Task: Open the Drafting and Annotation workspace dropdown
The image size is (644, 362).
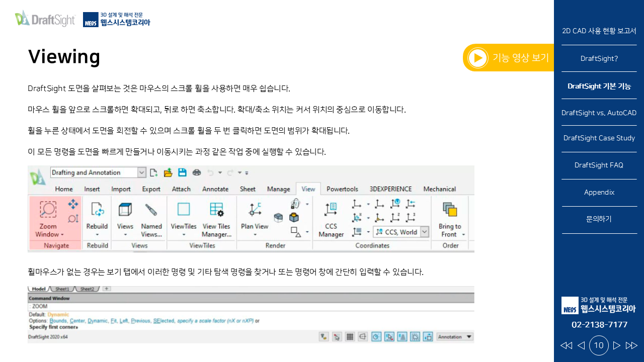Action: [142, 172]
